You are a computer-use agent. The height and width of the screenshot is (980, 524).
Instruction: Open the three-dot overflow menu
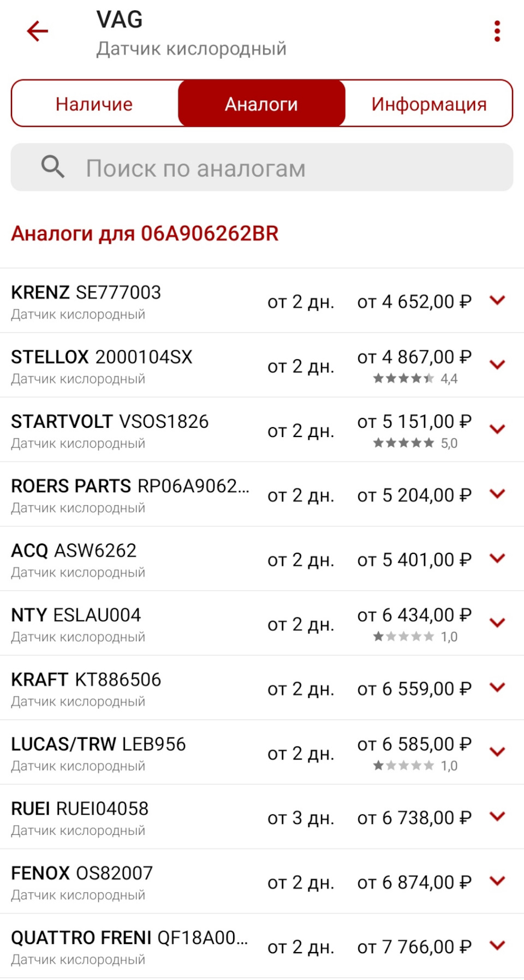(x=497, y=31)
